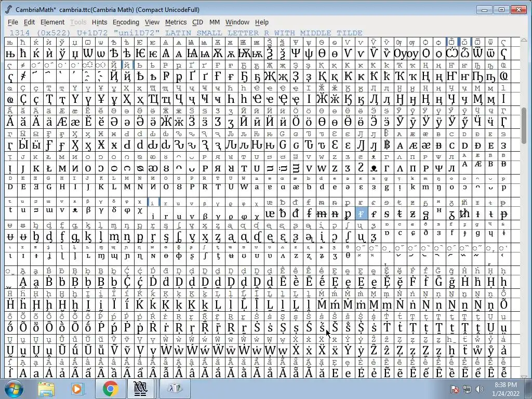Screen dimensions: 532x399
Task: Open the File menu
Action: coord(12,22)
